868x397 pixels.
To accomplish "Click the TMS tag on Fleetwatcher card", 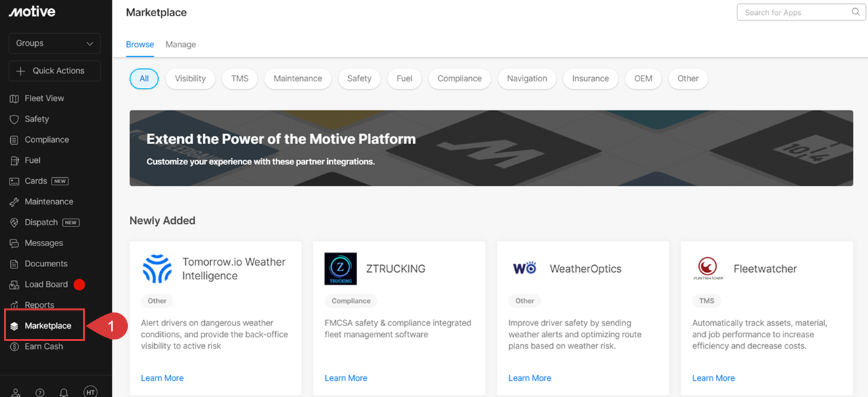I will [x=707, y=301].
